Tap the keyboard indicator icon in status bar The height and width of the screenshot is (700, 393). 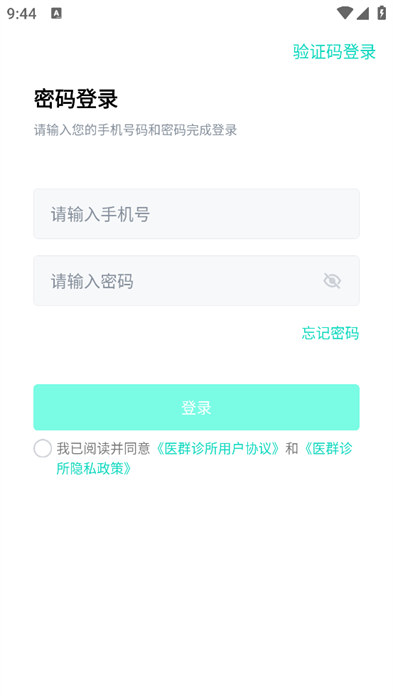[56, 13]
